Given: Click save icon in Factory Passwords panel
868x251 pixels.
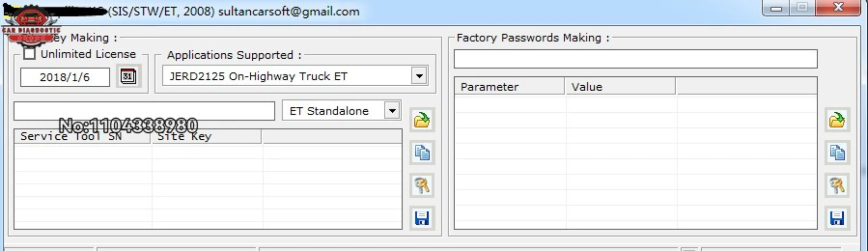Looking at the screenshot, I should [837, 218].
